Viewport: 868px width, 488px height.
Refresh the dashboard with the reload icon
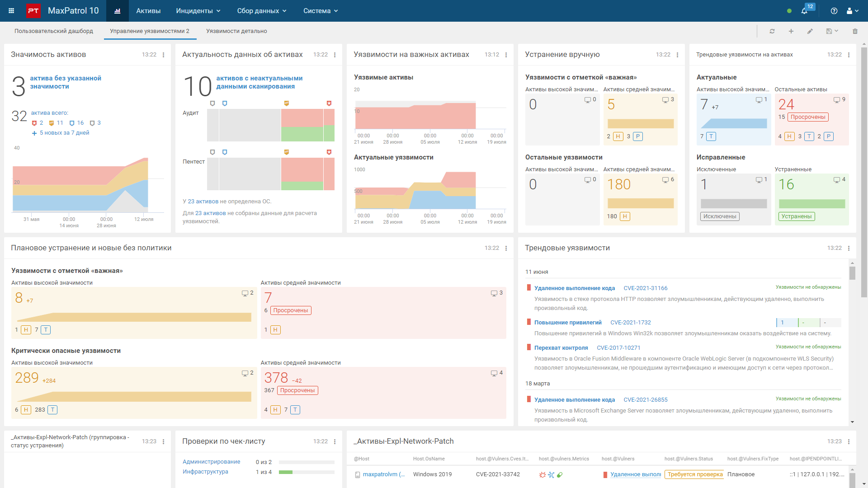pyautogui.click(x=772, y=31)
